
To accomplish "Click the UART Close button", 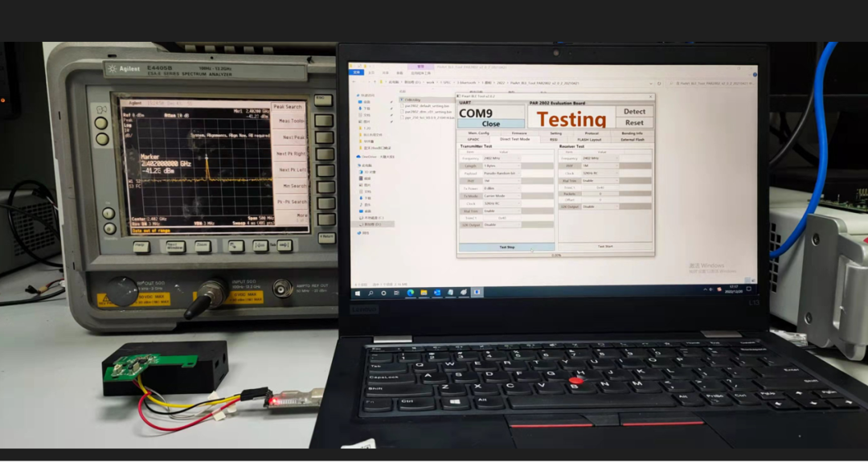I will click(490, 124).
